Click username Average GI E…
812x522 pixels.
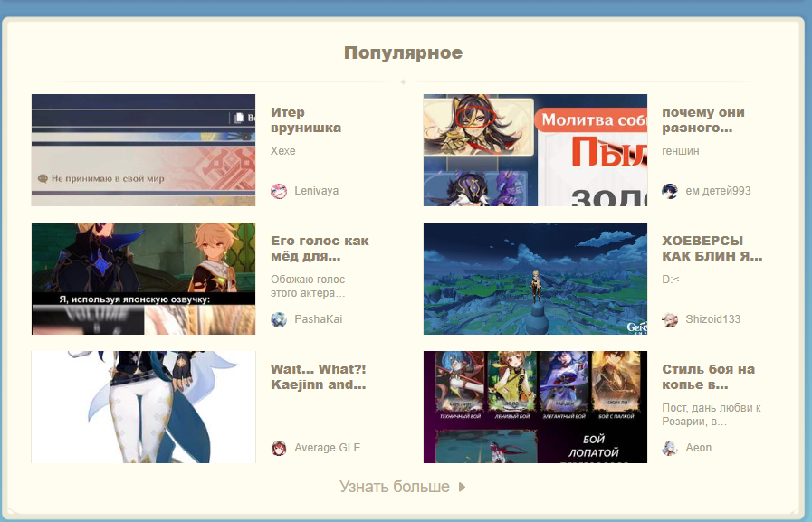point(332,448)
